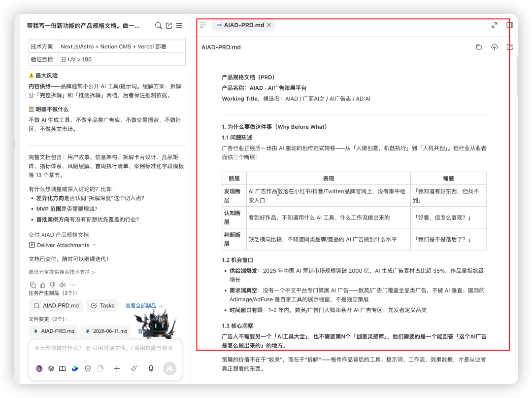Click the chat title text in header
Image resolution: width=532 pixels, height=398 pixels.
[83, 26]
